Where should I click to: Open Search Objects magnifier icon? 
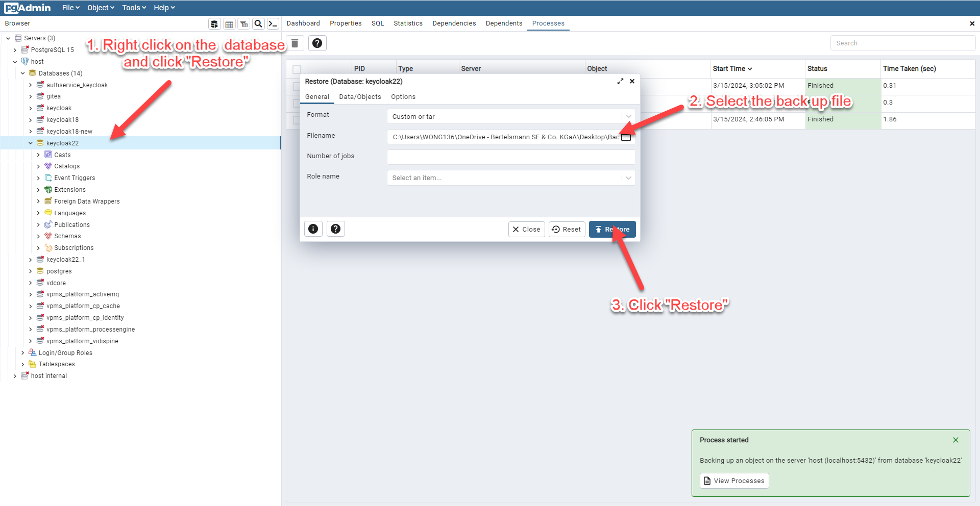258,24
